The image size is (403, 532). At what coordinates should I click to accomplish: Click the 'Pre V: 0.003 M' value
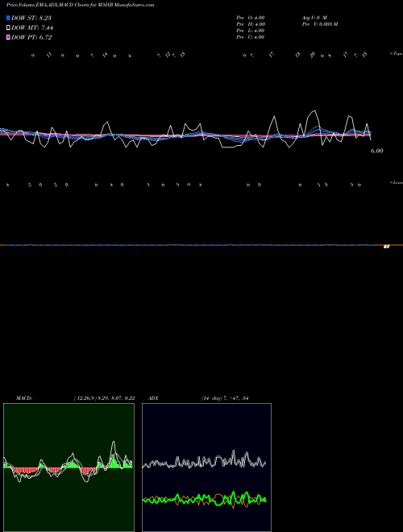point(320,24)
